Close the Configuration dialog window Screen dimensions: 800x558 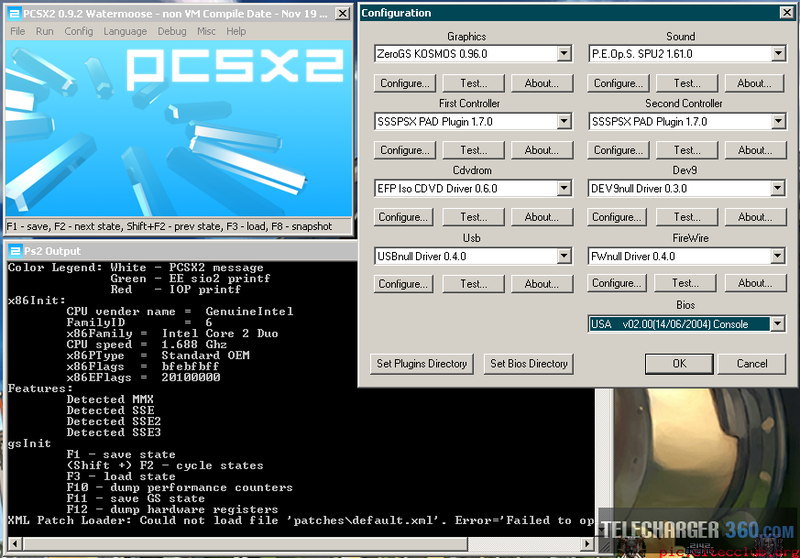787,13
